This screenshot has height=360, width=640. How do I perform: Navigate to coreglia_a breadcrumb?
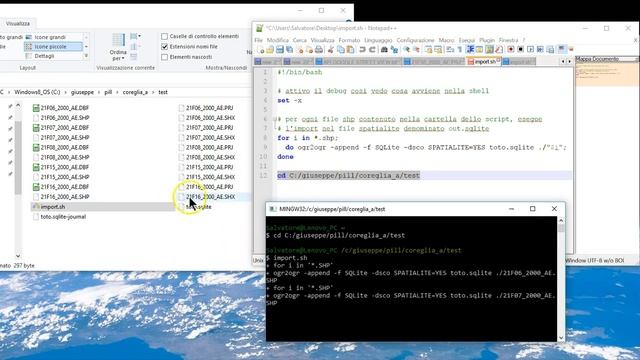point(135,92)
